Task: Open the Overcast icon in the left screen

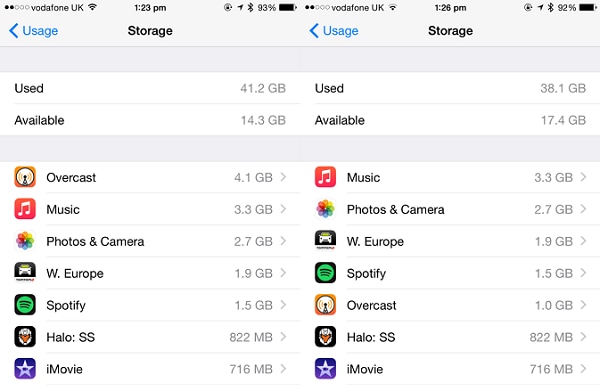Action: pos(25,177)
